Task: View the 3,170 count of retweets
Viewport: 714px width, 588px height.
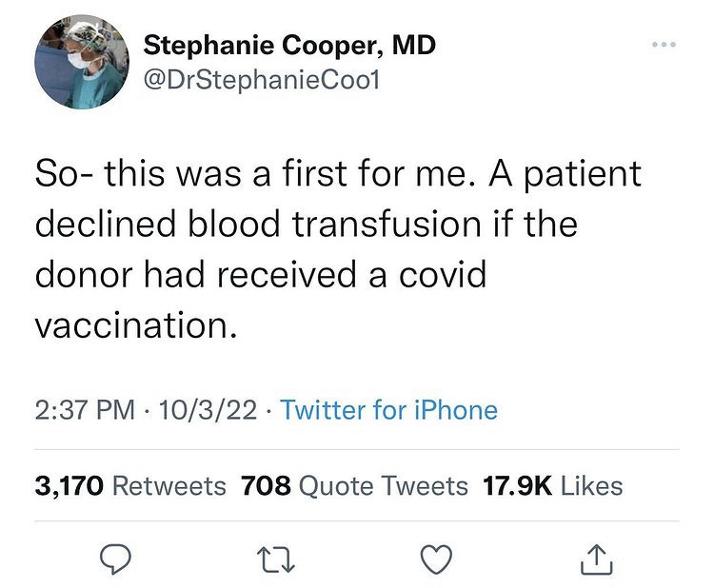Action: coord(69,486)
